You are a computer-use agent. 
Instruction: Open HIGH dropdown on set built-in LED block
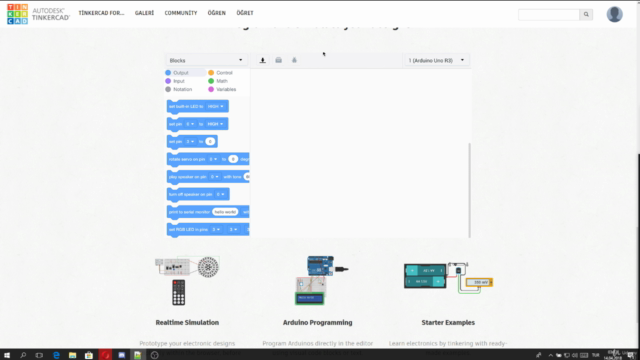point(216,107)
